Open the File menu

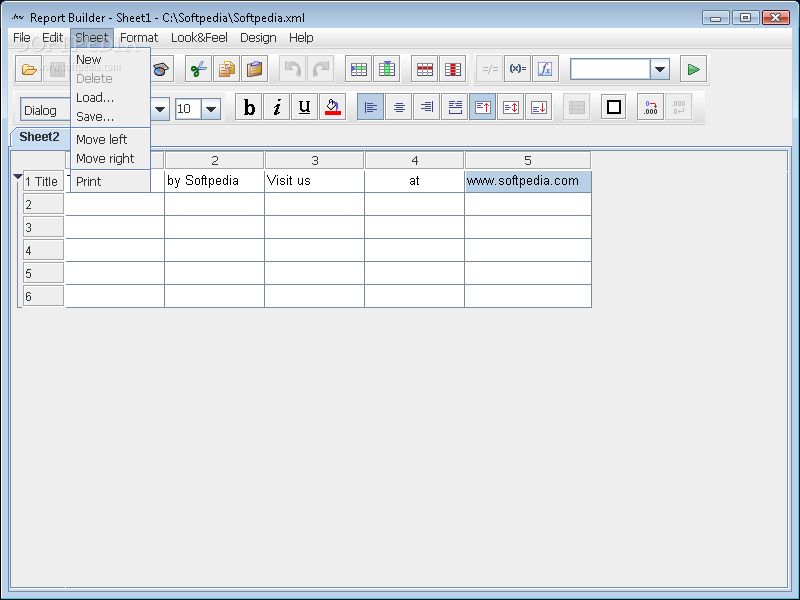(x=21, y=38)
